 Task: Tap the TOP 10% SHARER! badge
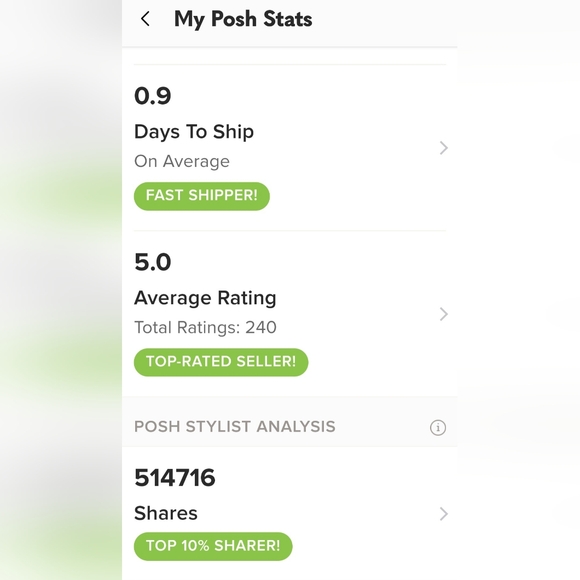click(x=213, y=546)
